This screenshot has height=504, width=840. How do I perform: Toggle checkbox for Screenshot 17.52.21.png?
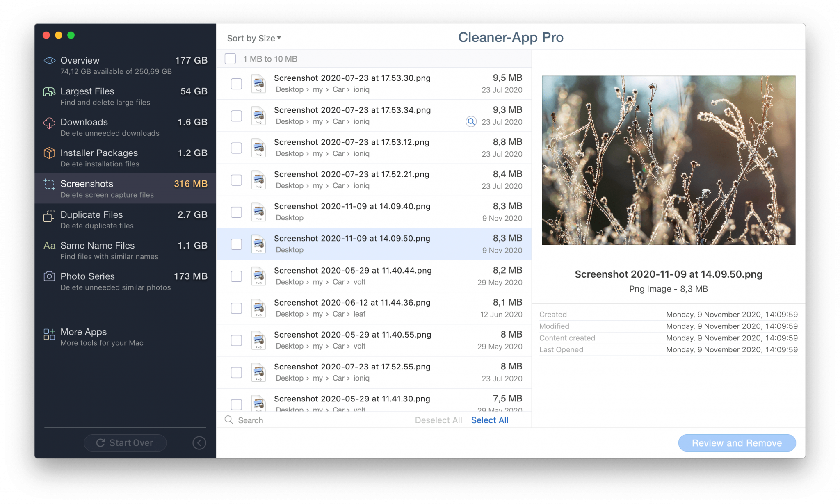point(236,180)
